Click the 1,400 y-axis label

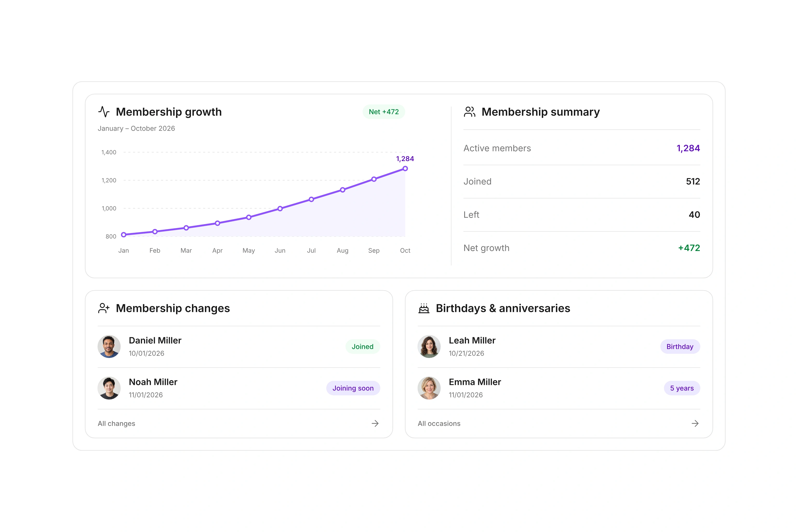109,152
